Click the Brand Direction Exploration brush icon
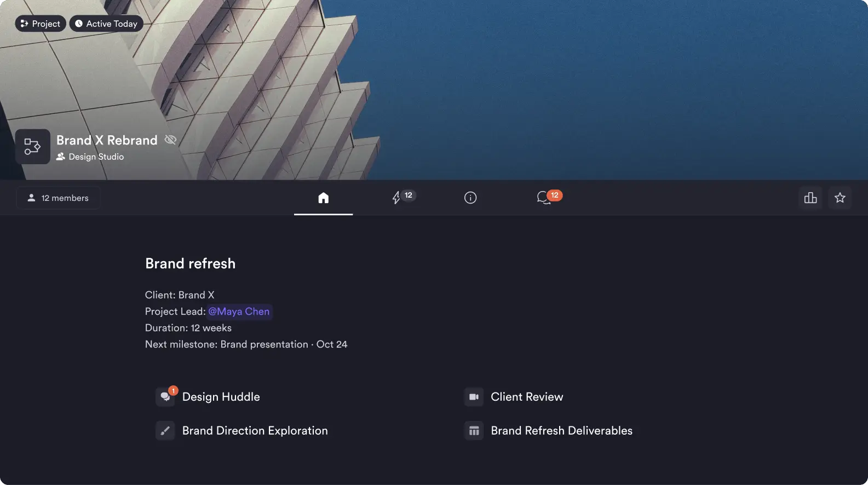 (x=165, y=431)
